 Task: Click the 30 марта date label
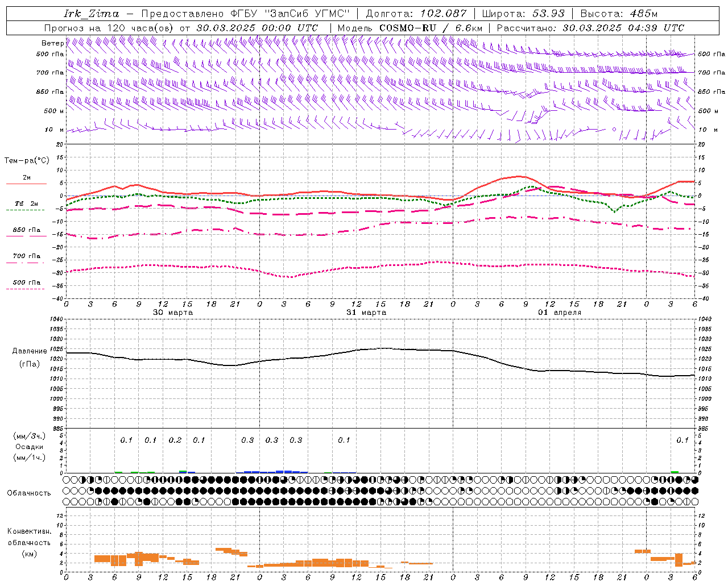pos(173,313)
